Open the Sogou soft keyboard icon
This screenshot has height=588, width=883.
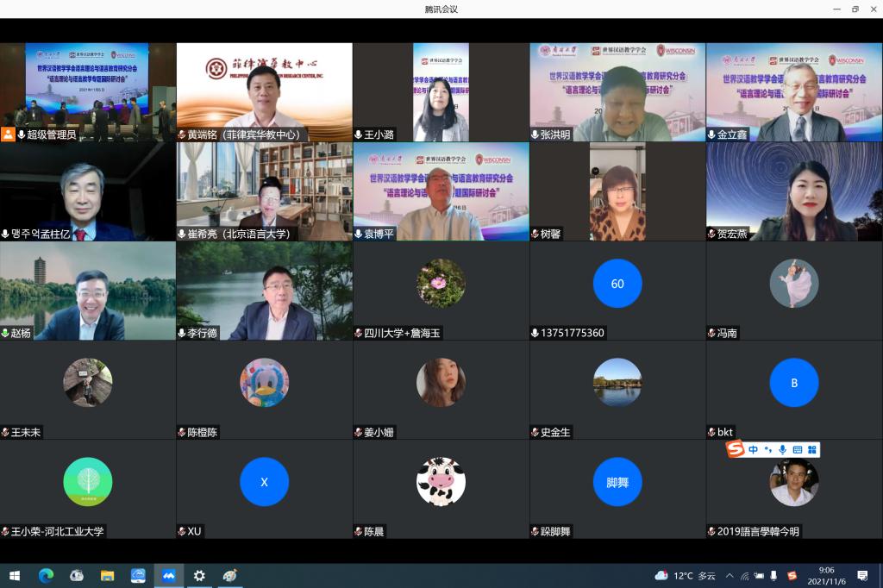(x=797, y=449)
